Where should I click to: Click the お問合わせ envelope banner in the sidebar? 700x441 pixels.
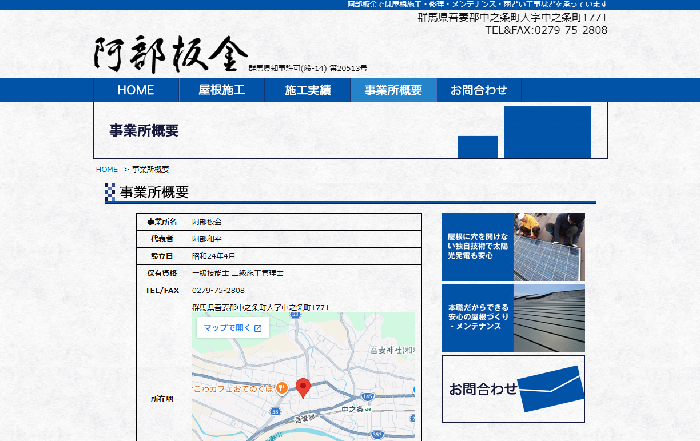point(513,389)
